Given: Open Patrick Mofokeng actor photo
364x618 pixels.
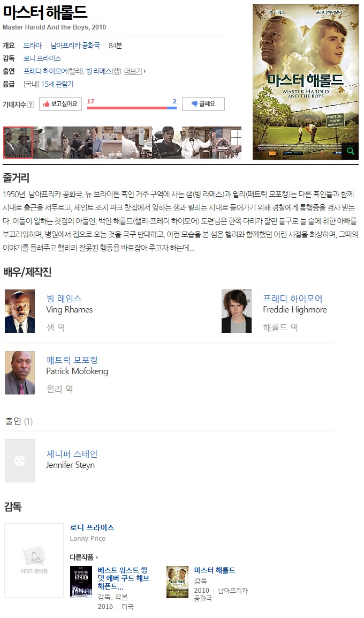Looking at the screenshot, I should coord(20,373).
